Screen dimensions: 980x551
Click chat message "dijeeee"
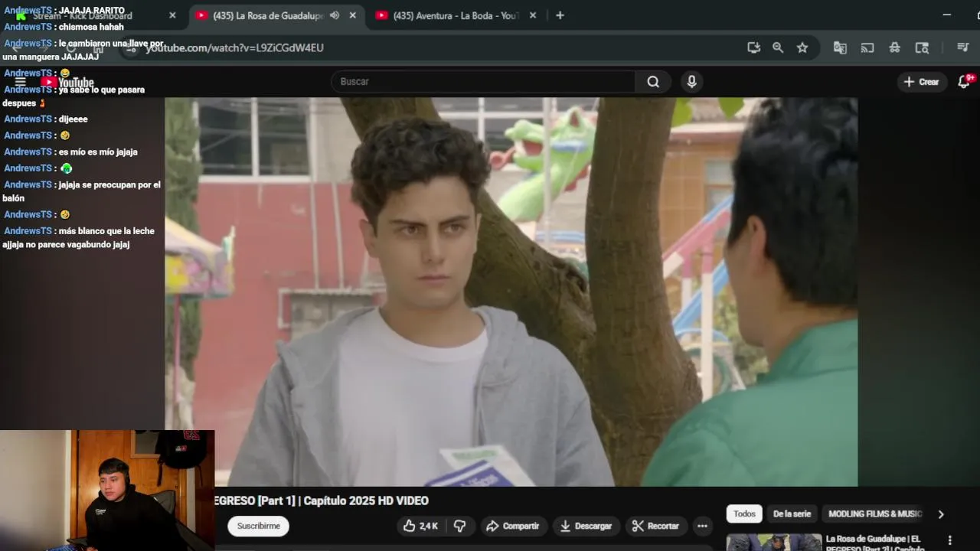tap(73, 119)
